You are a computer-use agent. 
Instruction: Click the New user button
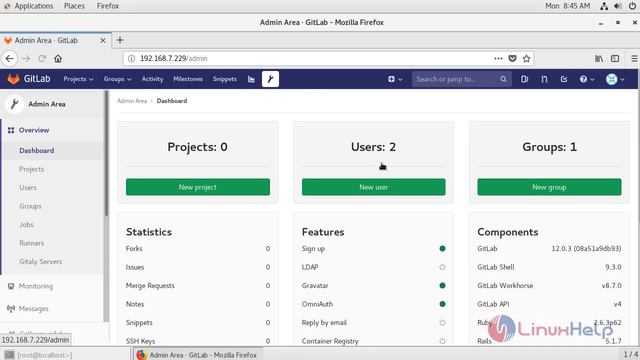373,187
